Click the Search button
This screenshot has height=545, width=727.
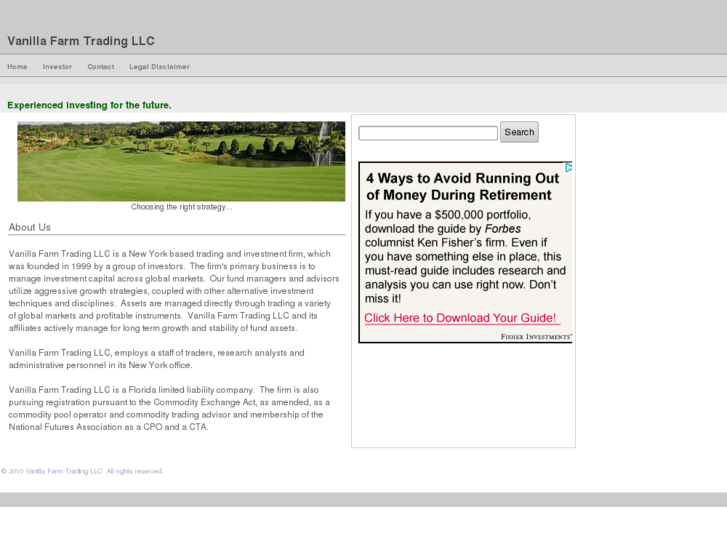(519, 132)
